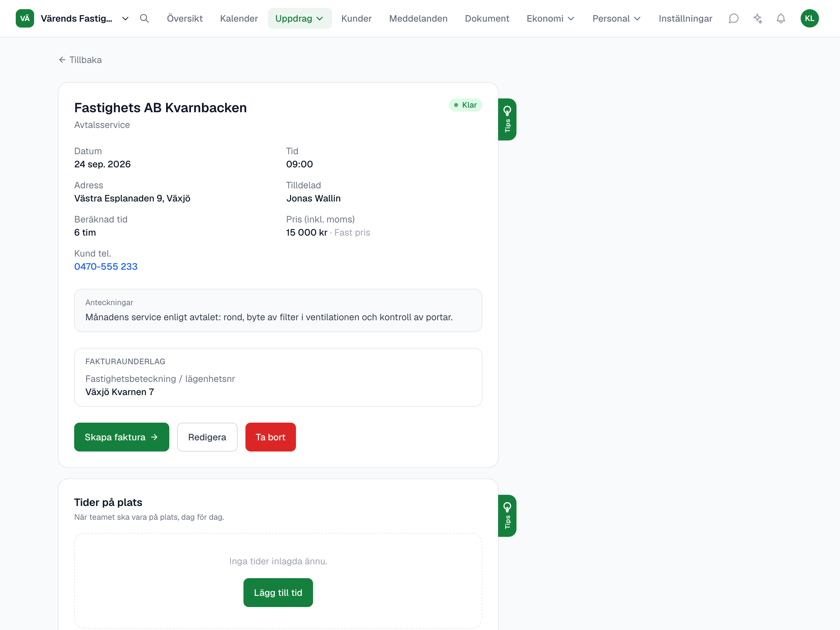Screen dimensions: 840x630
Task: Click the Redigera button
Action: 207,437
